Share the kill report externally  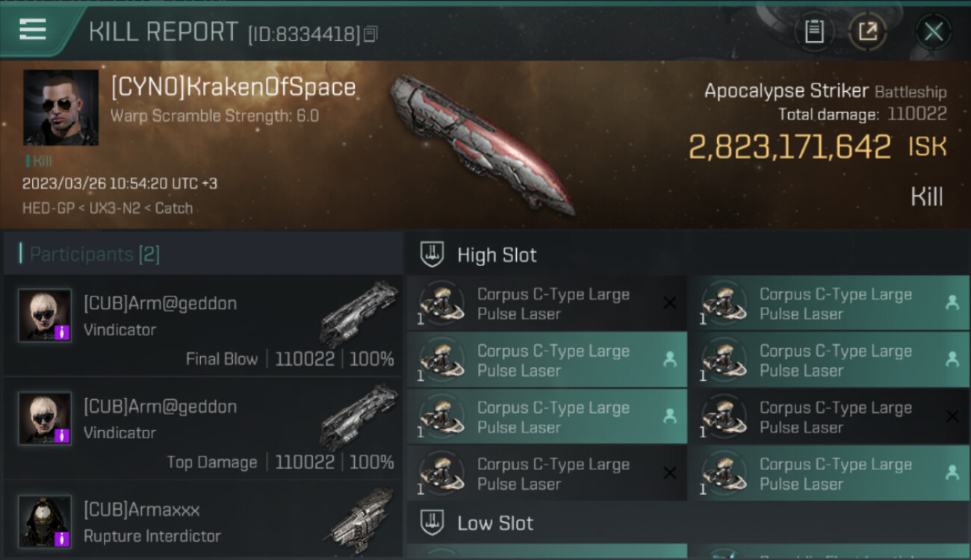[867, 31]
